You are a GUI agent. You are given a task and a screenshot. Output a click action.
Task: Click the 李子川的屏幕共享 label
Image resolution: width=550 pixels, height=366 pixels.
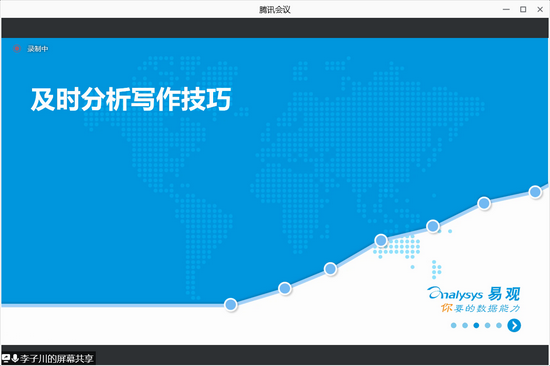tap(56, 358)
